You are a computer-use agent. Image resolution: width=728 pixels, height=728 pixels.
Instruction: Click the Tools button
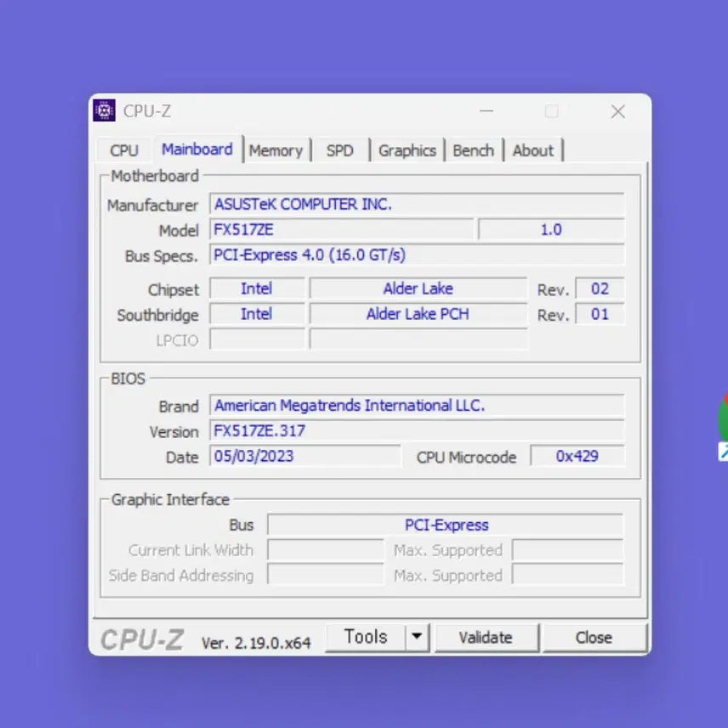366,637
